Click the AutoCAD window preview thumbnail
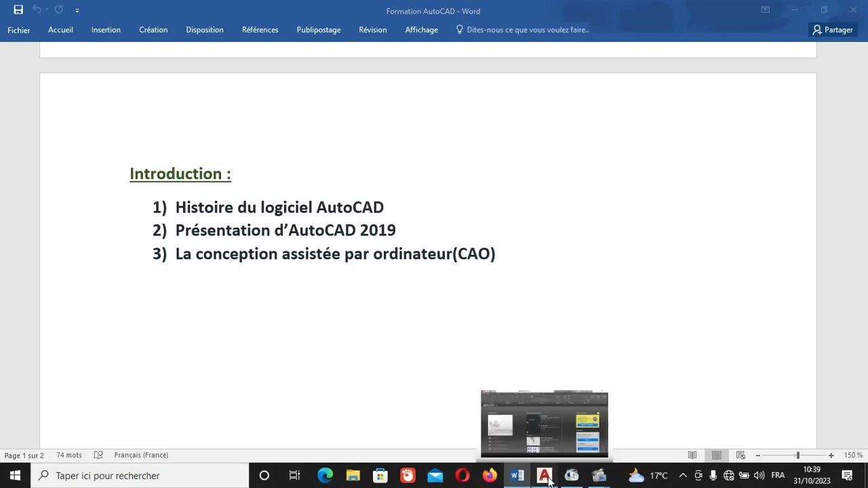 coord(545,424)
